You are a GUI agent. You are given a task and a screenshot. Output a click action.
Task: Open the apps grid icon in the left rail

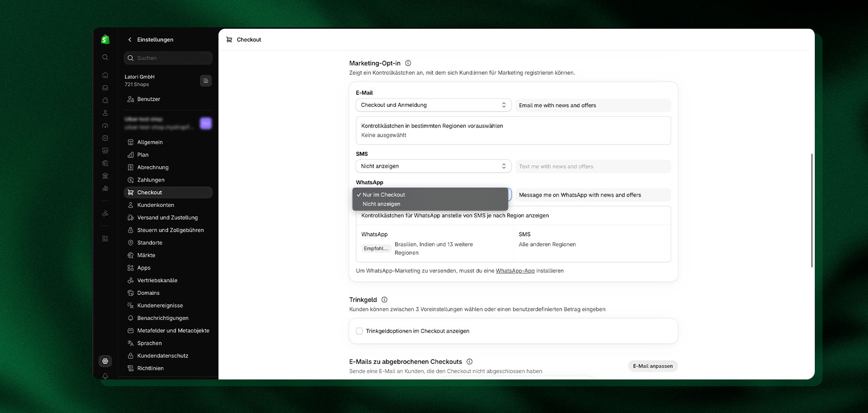tap(105, 239)
